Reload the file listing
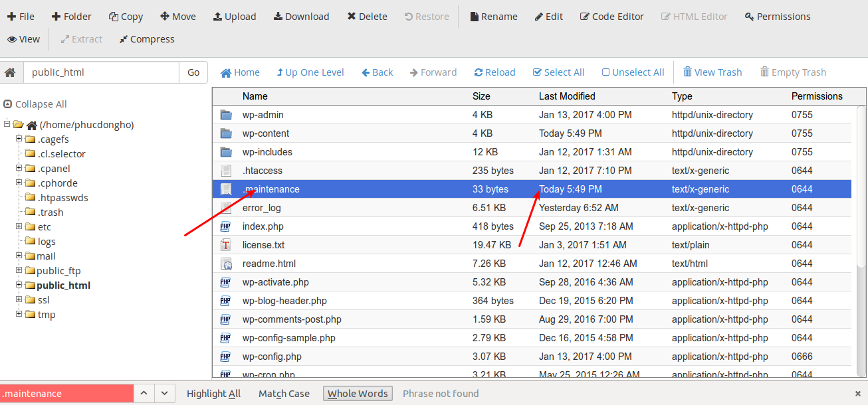 494,72
